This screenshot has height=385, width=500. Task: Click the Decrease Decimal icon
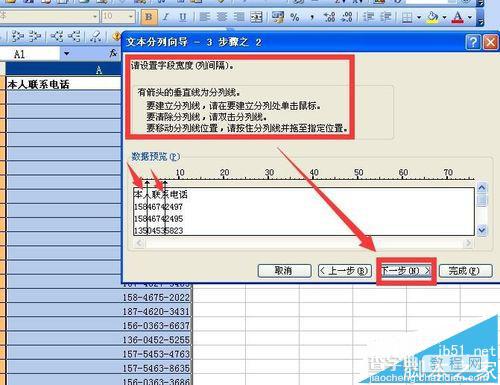pyautogui.click(x=347, y=17)
